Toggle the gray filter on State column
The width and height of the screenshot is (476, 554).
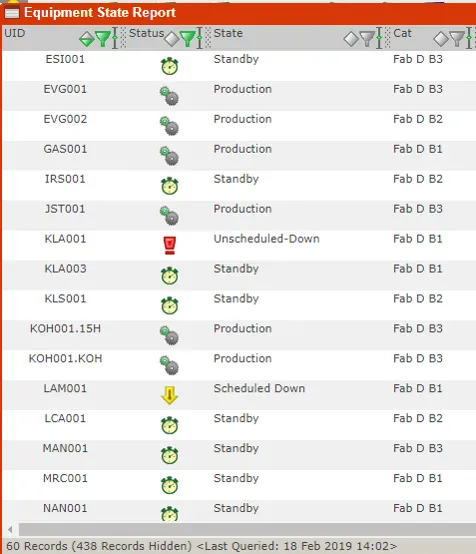(367, 39)
